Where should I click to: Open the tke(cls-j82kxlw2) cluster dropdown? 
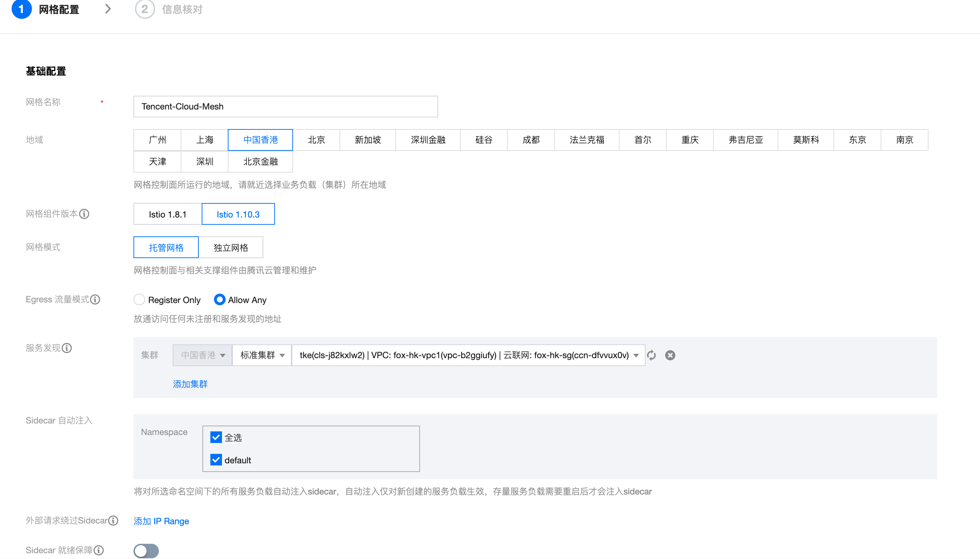(469, 355)
